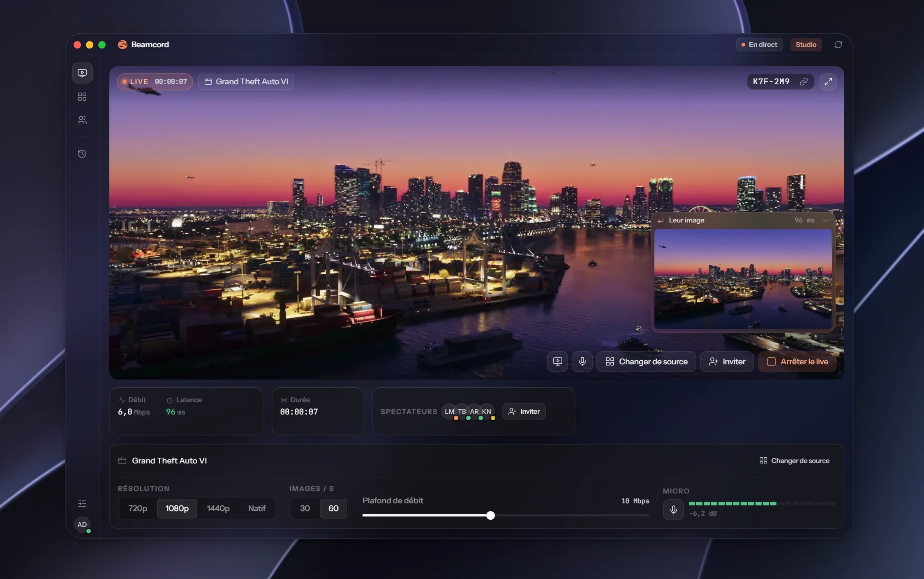This screenshot has height=579, width=924.
Task: Open session history clock icon in sidebar
Action: tap(82, 154)
